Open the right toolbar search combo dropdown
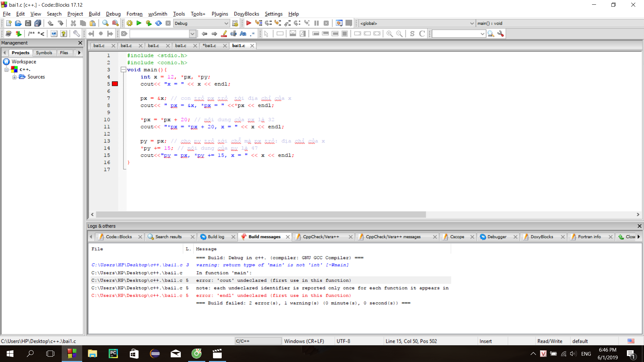This screenshot has width=644, height=362. point(482,34)
